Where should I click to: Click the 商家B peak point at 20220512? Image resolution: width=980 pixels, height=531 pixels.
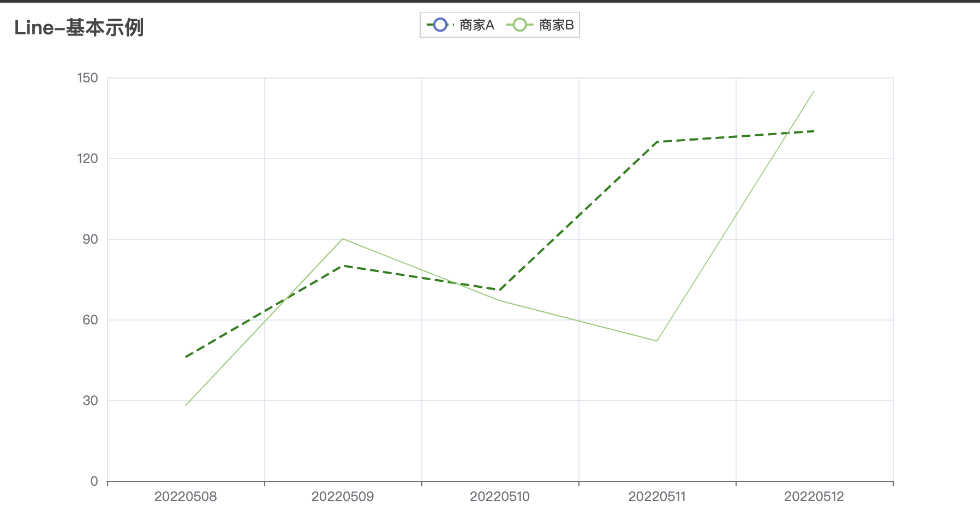814,92
